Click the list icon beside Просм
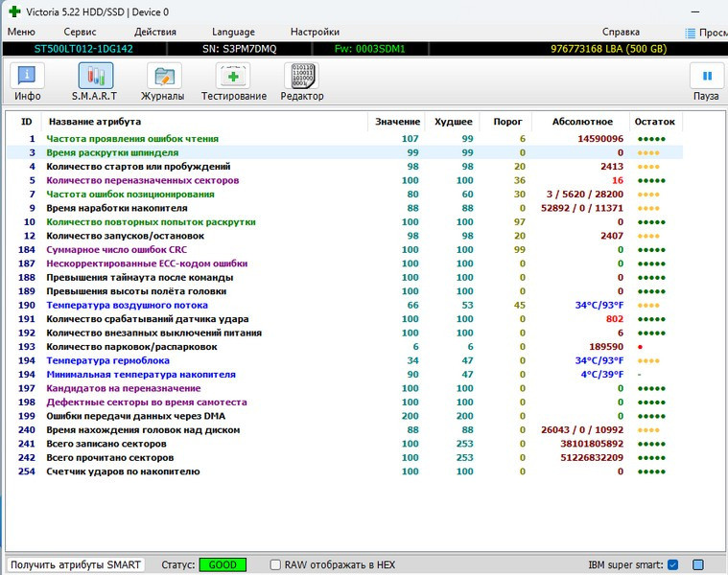728x575 pixels. [x=690, y=33]
